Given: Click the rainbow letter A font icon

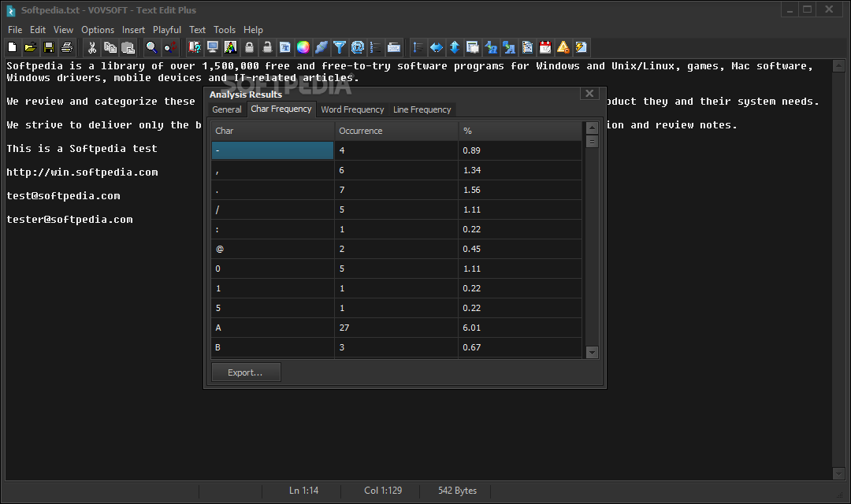Looking at the screenshot, I should (x=230, y=47).
